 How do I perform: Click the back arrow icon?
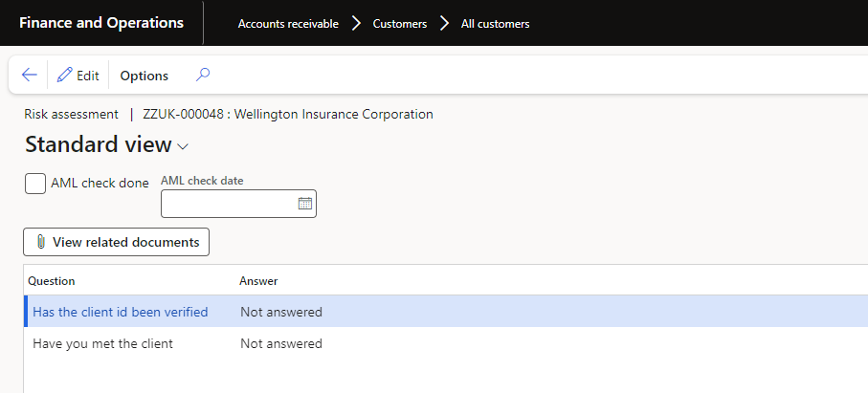tap(29, 76)
